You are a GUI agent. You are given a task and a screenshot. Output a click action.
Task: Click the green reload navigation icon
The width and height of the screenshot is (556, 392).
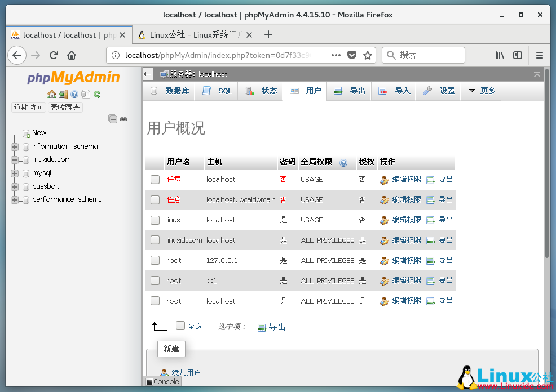tap(97, 94)
